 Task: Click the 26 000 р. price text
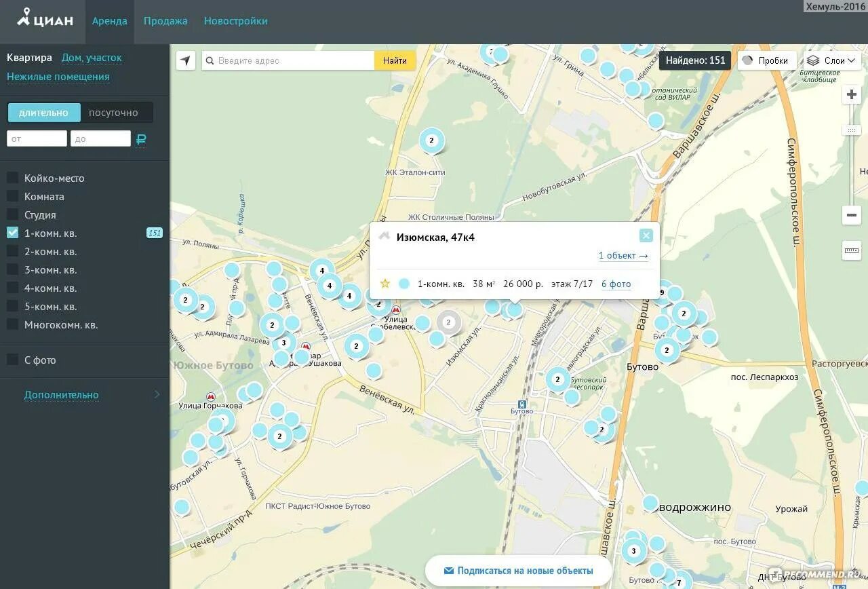point(523,284)
